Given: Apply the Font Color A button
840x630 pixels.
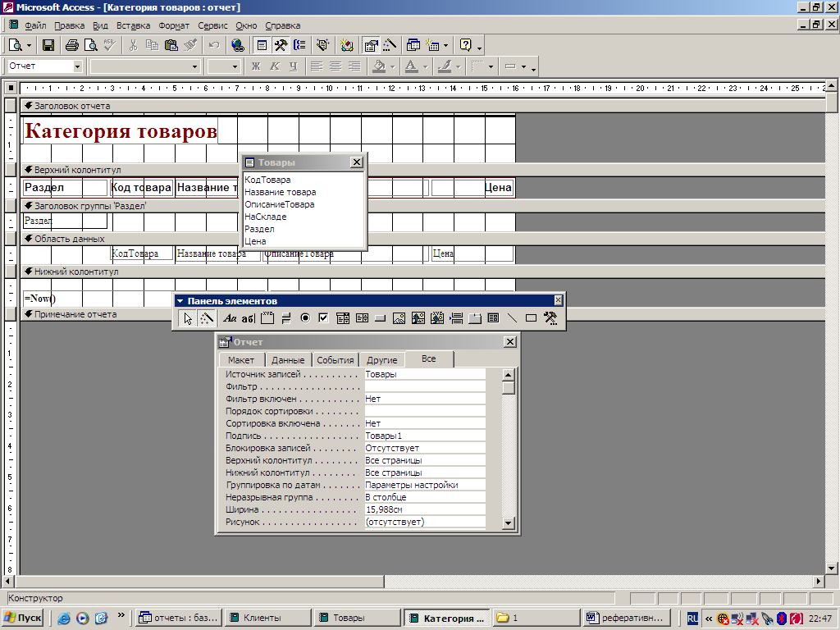Looking at the screenshot, I should 412,66.
